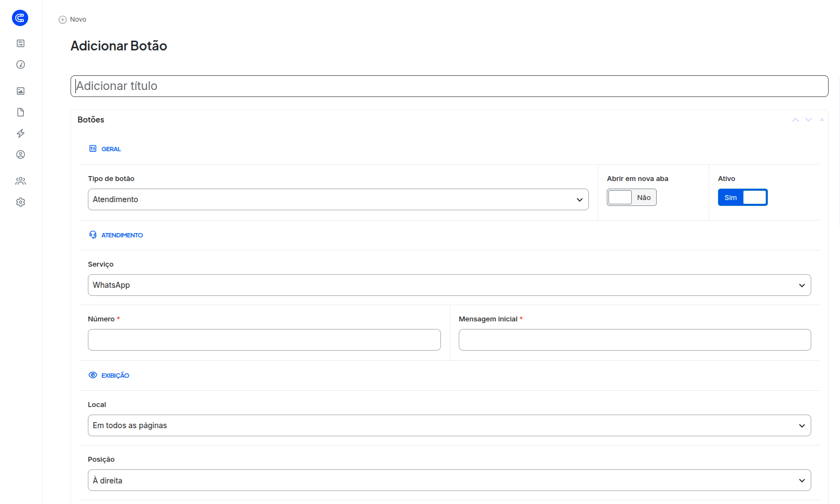Open the Serviço WhatsApp dropdown

(x=450, y=285)
